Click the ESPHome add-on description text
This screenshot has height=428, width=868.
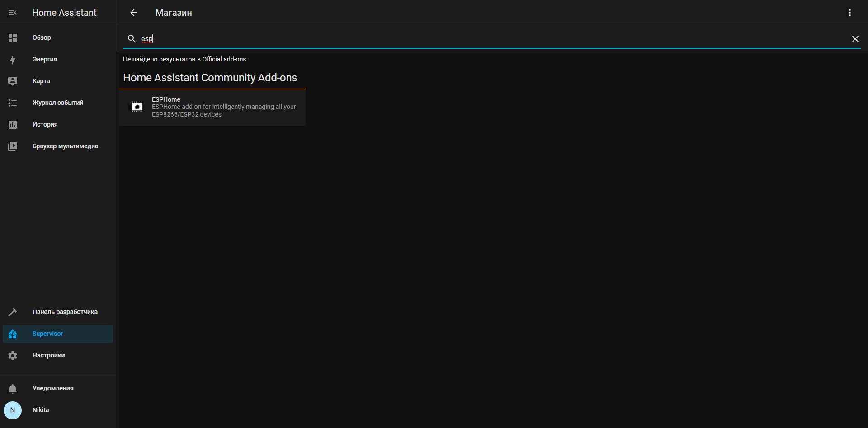tap(224, 111)
